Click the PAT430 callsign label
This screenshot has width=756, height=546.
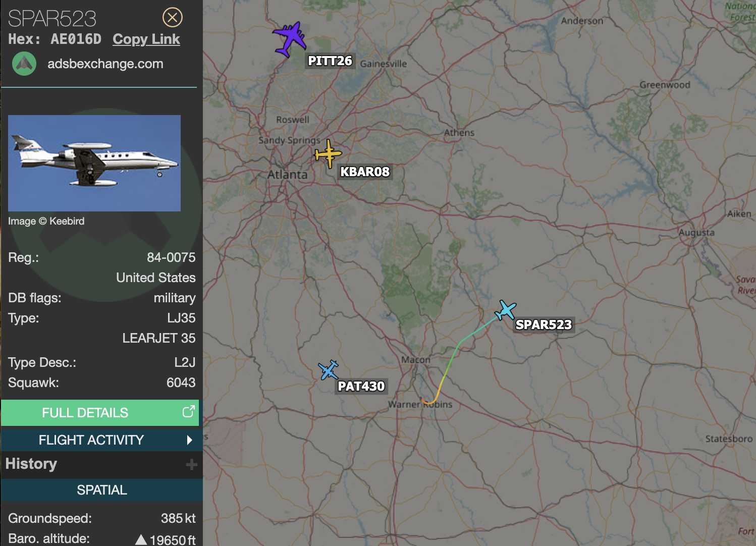pyautogui.click(x=361, y=387)
